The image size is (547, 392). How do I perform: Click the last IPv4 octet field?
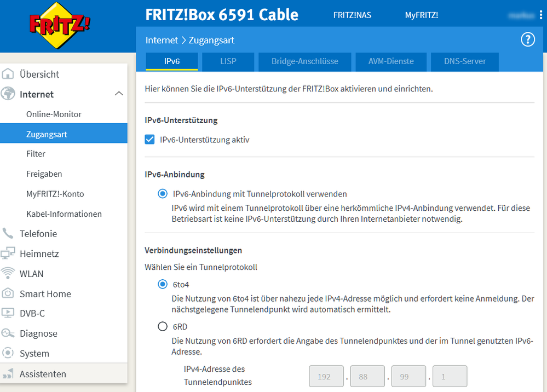coord(450,376)
